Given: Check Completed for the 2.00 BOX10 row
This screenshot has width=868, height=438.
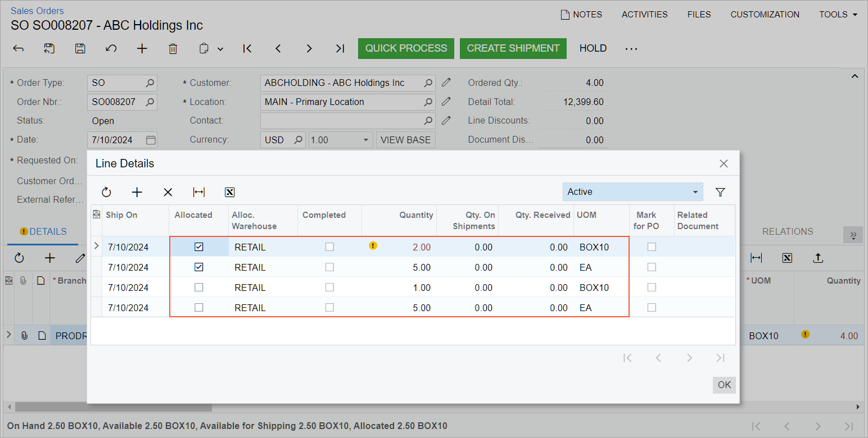Looking at the screenshot, I should [329, 247].
